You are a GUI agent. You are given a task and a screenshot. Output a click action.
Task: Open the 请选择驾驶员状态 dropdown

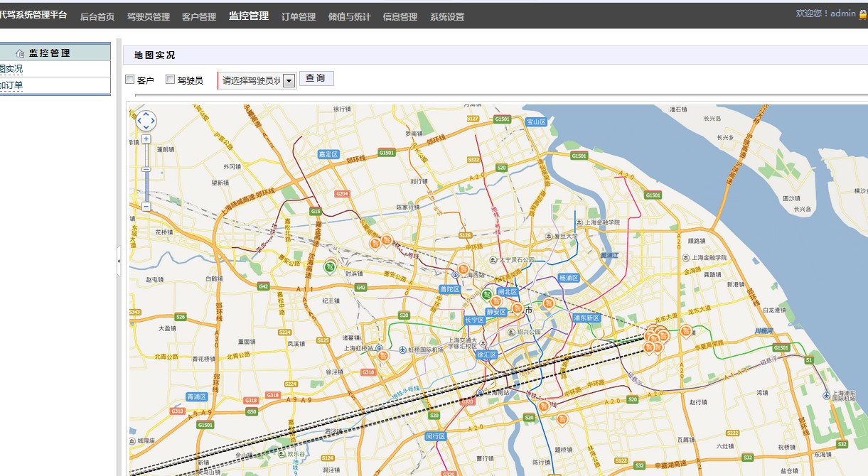point(257,80)
